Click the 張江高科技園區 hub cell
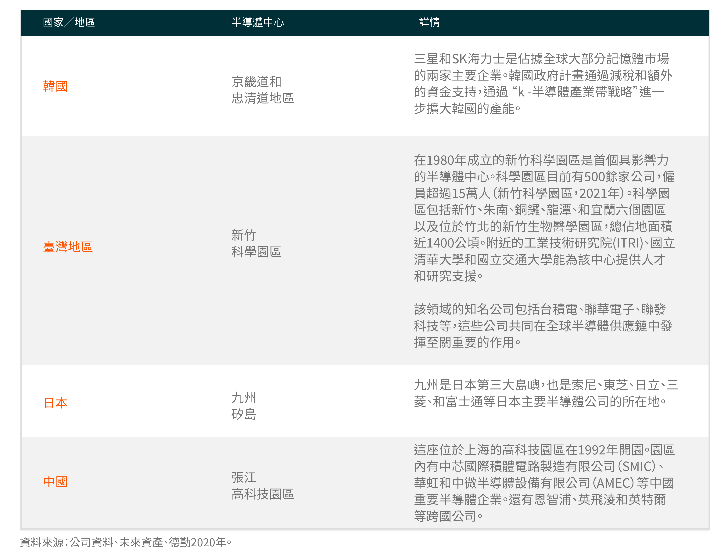Image resolution: width=728 pixels, height=560 pixels. pos(263,486)
